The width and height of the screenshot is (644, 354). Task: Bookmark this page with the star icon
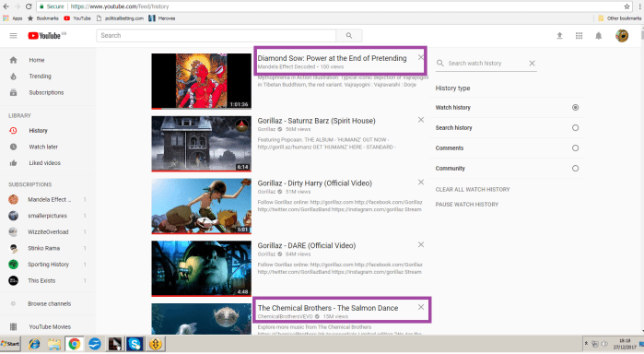[x=626, y=6]
